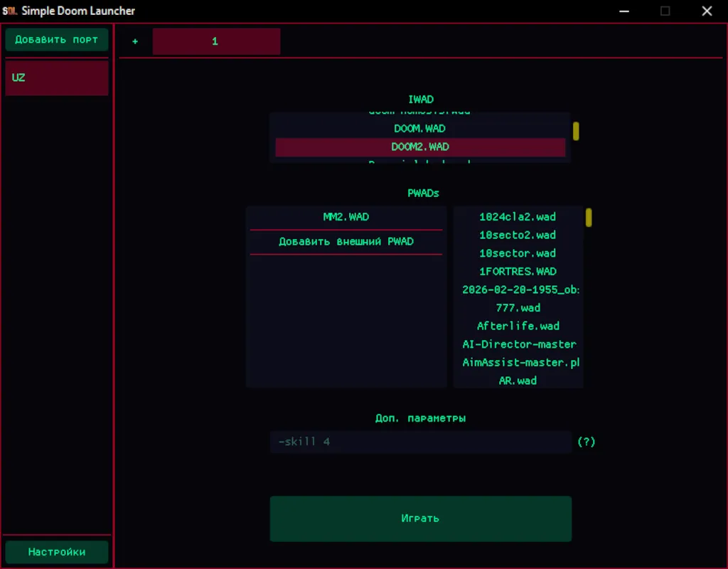Click the plus icon to add new tab
728x569 pixels.
click(x=135, y=41)
